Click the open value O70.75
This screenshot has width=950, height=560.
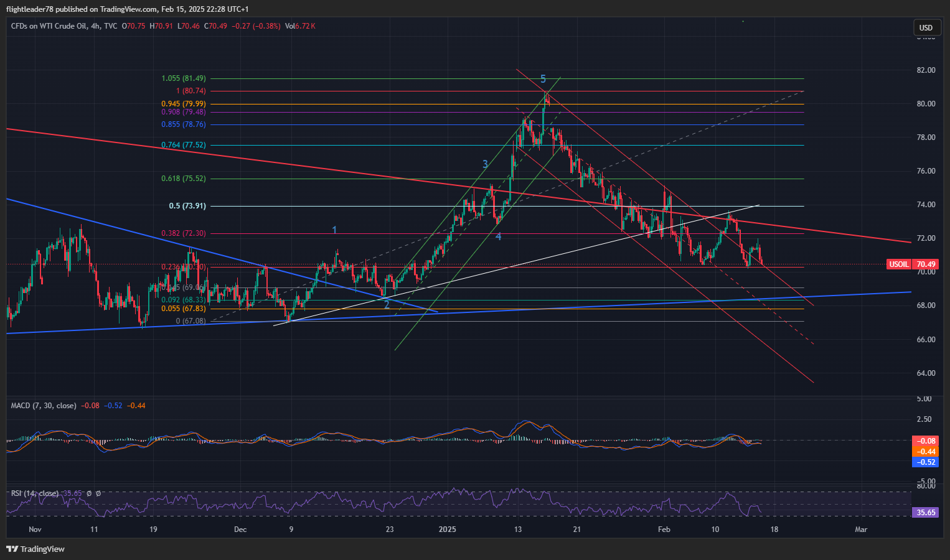tap(133, 26)
